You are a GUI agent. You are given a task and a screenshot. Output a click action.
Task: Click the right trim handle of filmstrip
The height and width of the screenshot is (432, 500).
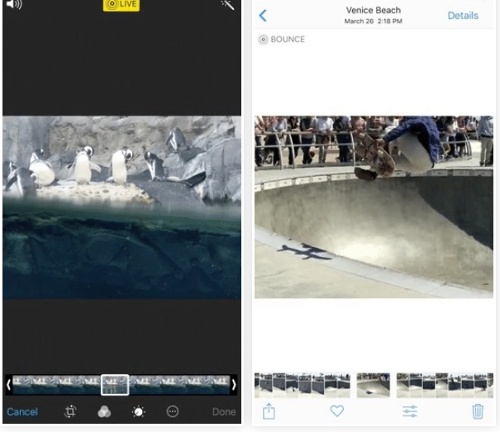click(234, 385)
